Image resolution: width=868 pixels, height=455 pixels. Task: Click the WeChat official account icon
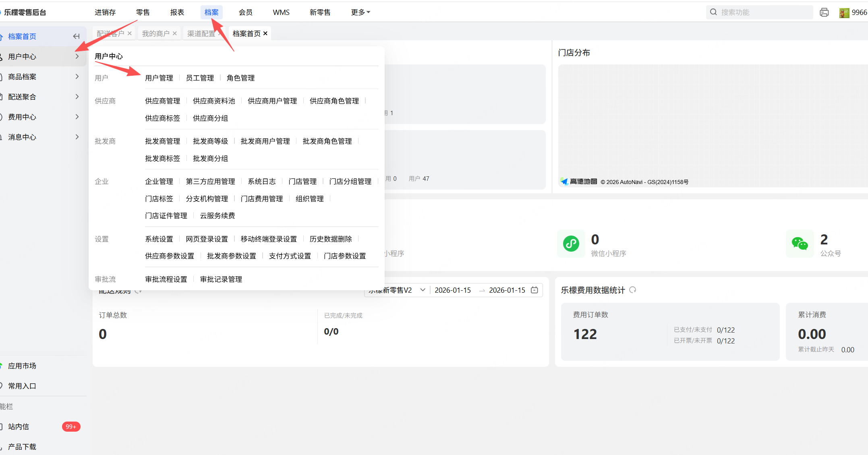pos(800,244)
